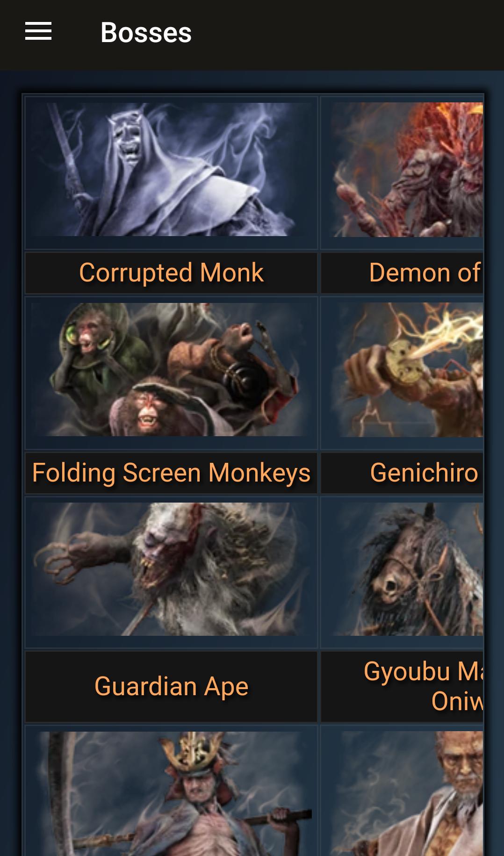The width and height of the screenshot is (504, 856).
Task: Tap the old bearded man boss portrait
Action: [407, 794]
